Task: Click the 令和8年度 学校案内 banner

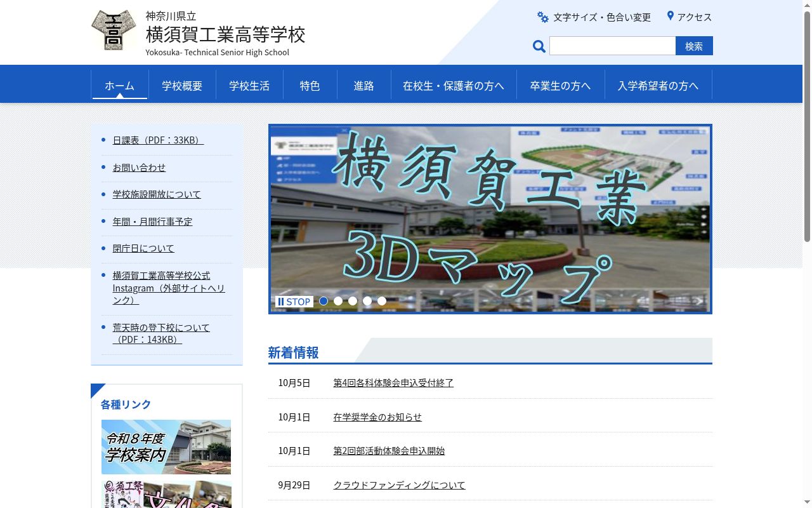Action: pos(166,447)
